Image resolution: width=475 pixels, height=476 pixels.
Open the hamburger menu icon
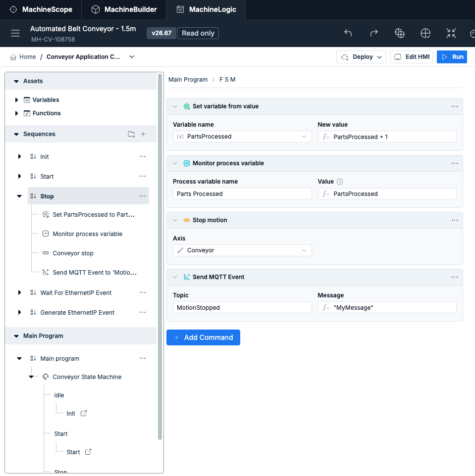pos(15,33)
